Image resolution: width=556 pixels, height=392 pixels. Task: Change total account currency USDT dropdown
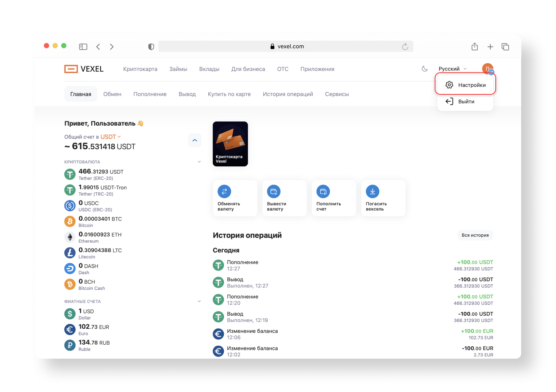(x=111, y=137)
